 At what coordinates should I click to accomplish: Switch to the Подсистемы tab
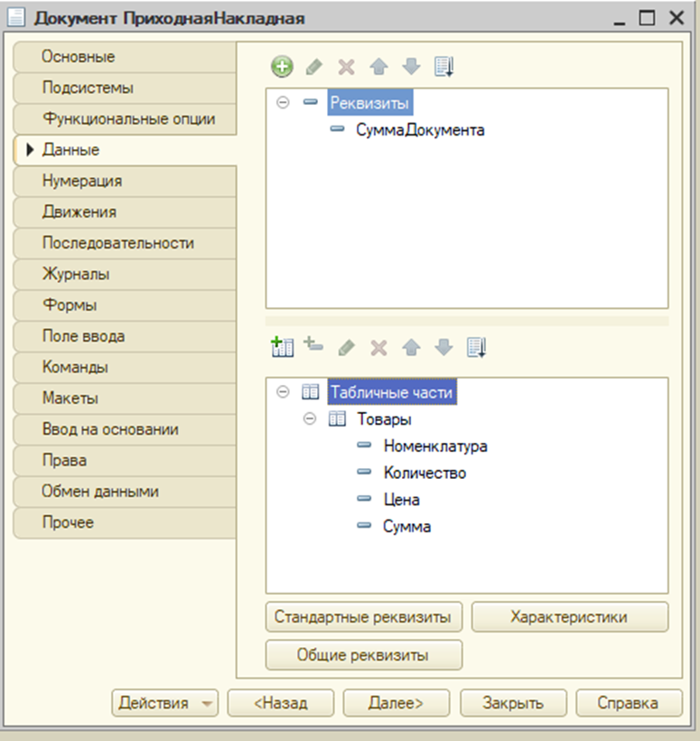(x=126, y=88)
